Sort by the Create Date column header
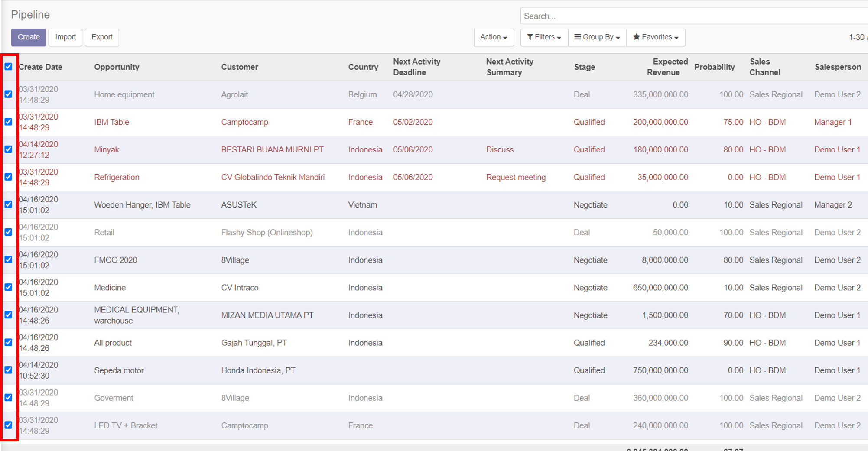The height and width of the screenshot is (451, 868). (40, 67)
